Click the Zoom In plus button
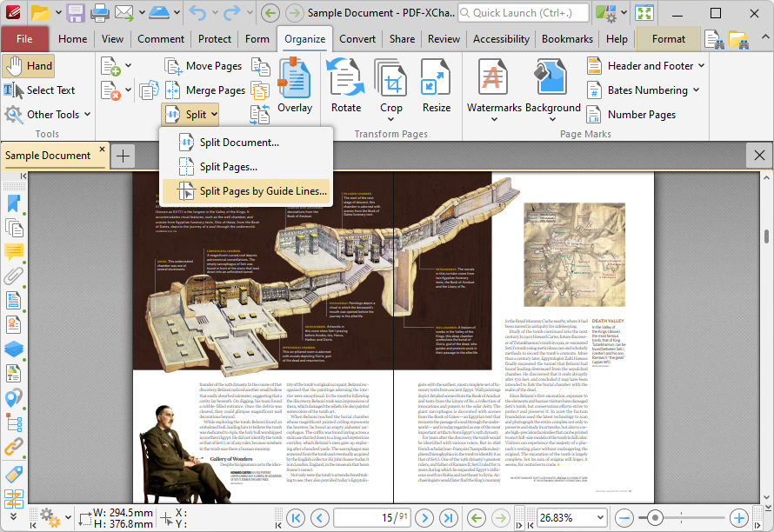Viewport: 774px width, 532px height. pos(739,518)
